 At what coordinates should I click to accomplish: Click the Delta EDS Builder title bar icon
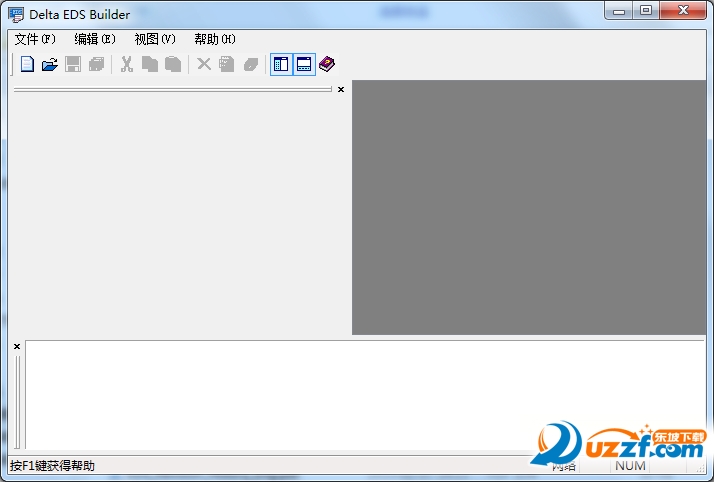pos(16,15)
